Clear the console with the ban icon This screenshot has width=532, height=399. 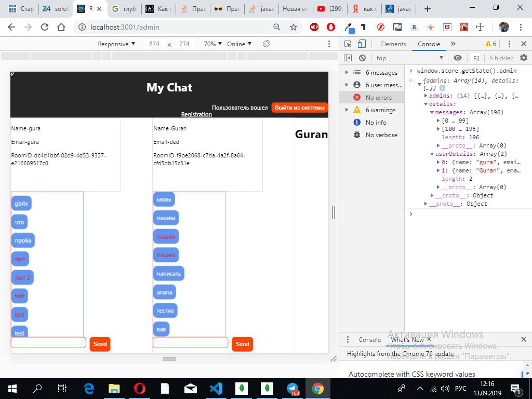[x=362, y=58]
